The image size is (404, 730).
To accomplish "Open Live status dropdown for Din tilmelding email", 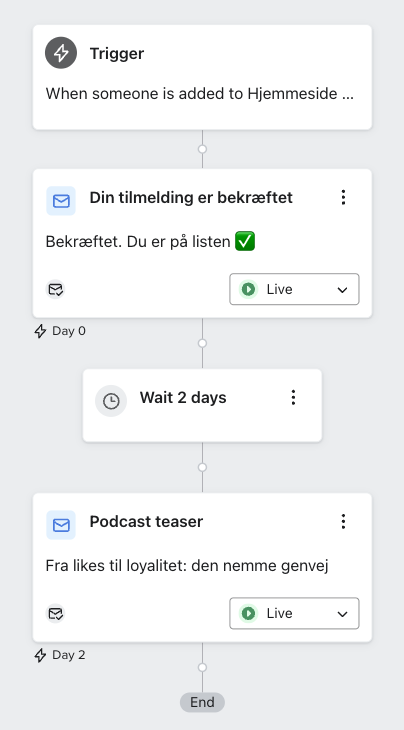I will tap(294, 289).
